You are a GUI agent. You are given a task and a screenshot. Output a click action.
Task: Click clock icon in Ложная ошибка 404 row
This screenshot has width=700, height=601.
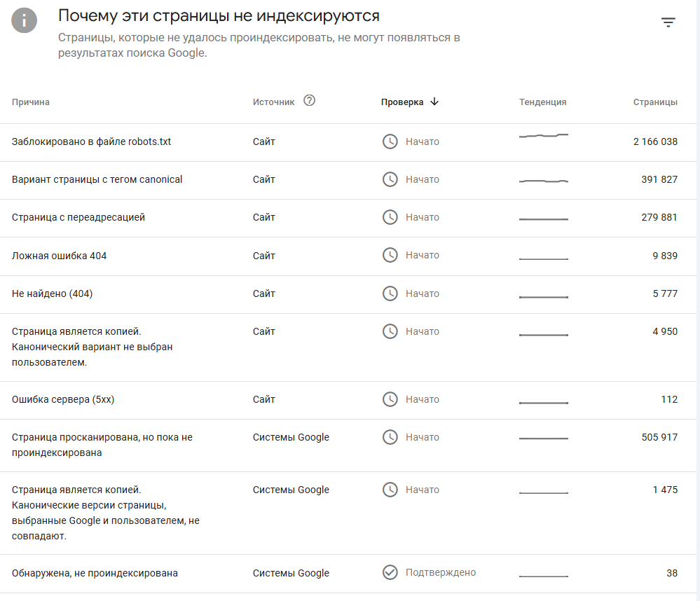click(390, 255)
